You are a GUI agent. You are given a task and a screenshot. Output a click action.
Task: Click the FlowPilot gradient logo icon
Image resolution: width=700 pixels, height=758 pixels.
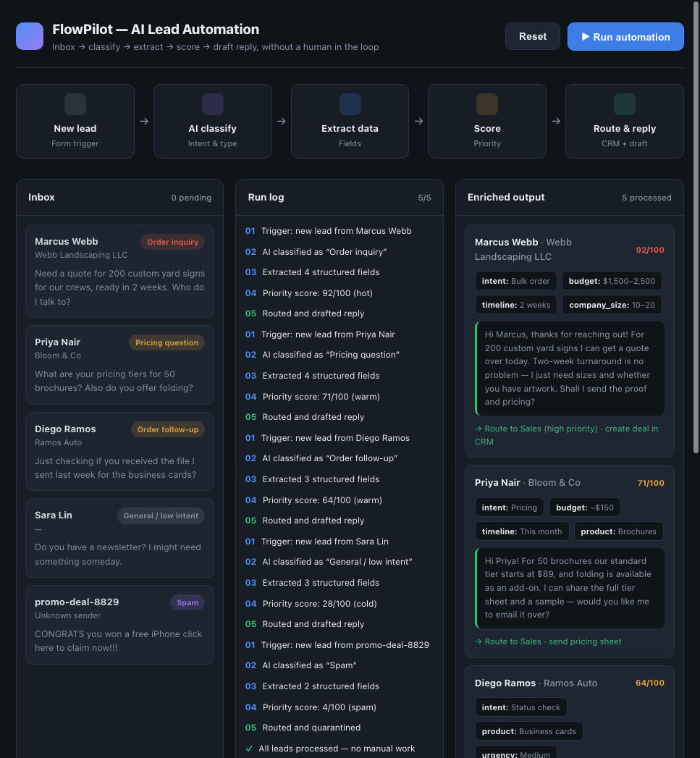pyautogui.click(x=30, y=36)
